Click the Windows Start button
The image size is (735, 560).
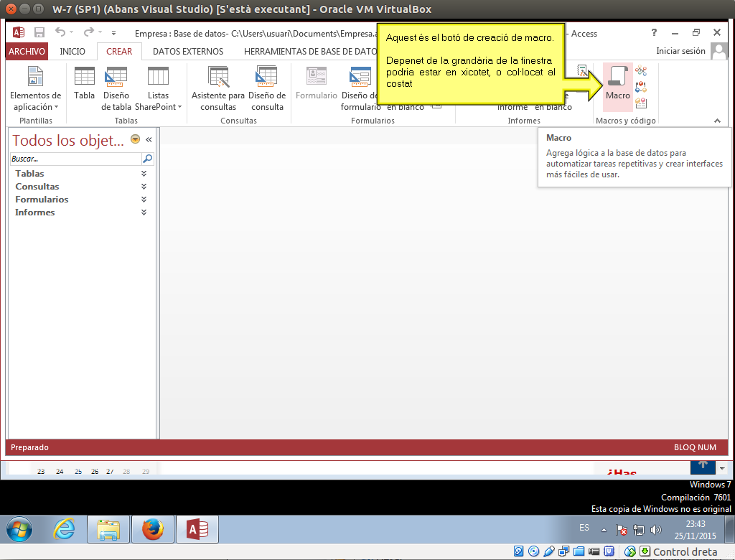pyautogui.click(x=19, y=530)
